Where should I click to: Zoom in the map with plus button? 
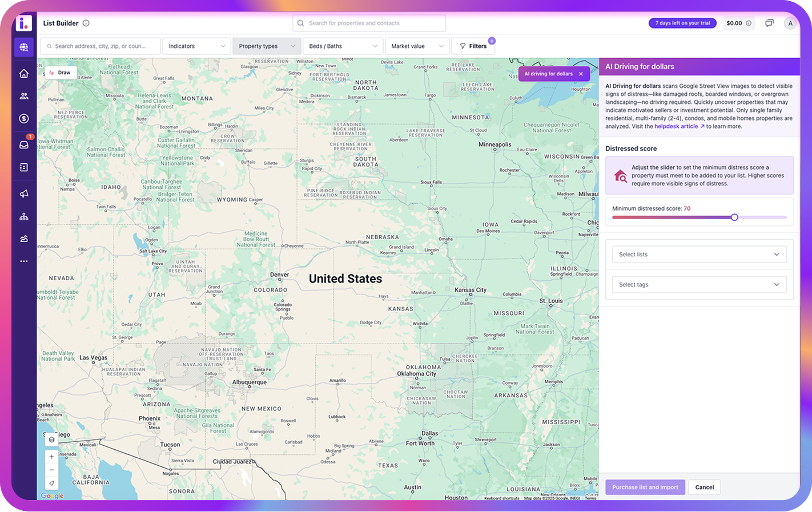coord(51,457)
